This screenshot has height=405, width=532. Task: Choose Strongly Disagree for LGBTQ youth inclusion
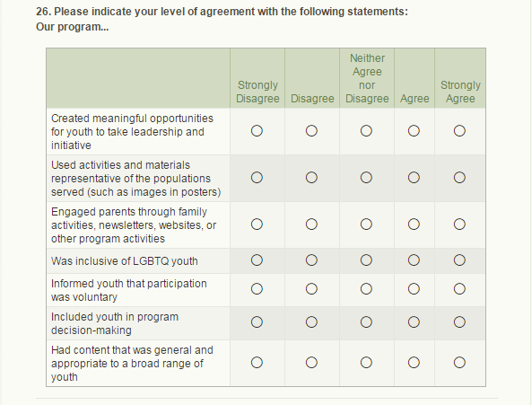point(257,260)
